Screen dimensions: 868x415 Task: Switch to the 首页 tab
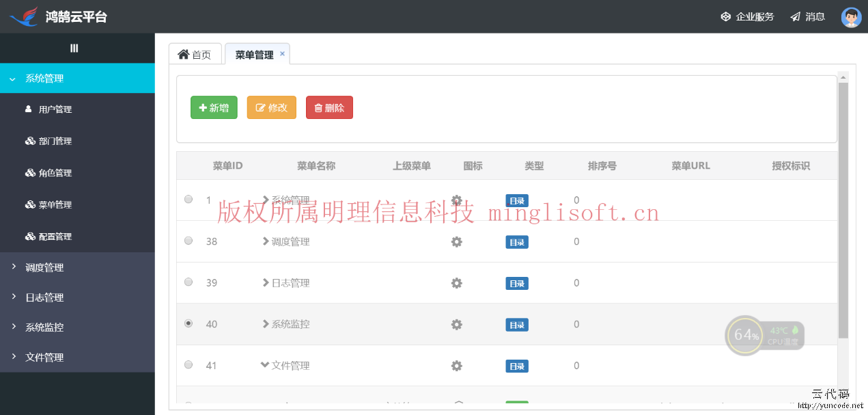tap(195, 54)
